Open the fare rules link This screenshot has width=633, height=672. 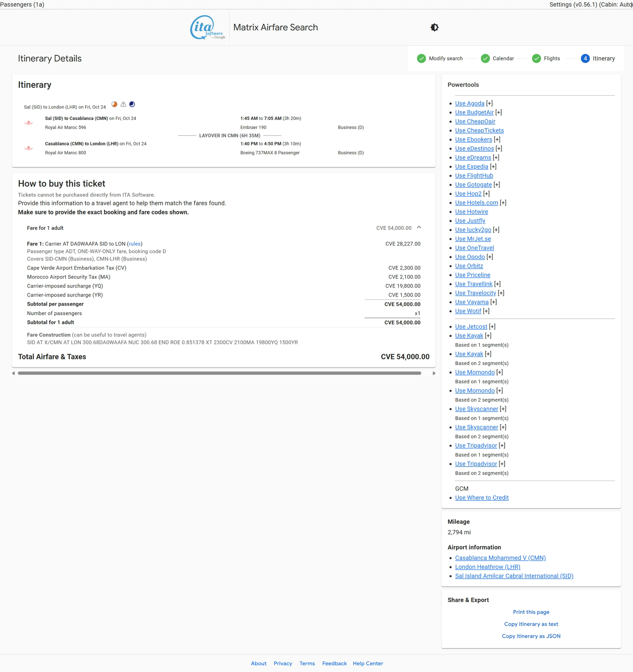point(135,244)
